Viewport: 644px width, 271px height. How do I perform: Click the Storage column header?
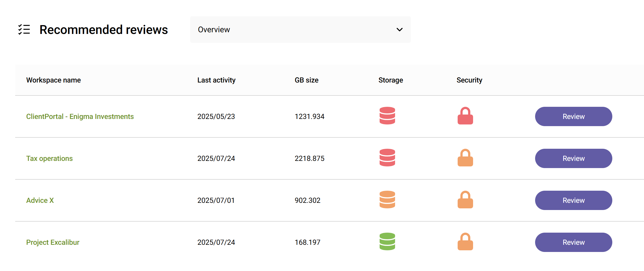pos(391,80)
